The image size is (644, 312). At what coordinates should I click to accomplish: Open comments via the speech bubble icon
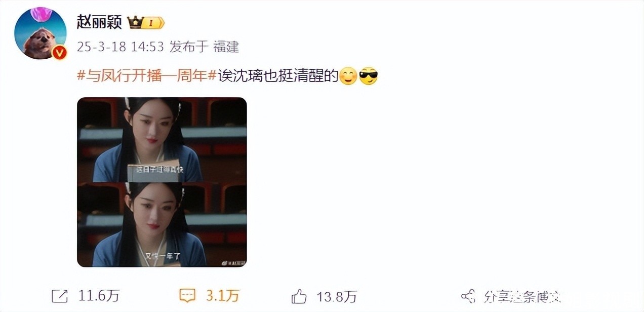coord(188,296)
